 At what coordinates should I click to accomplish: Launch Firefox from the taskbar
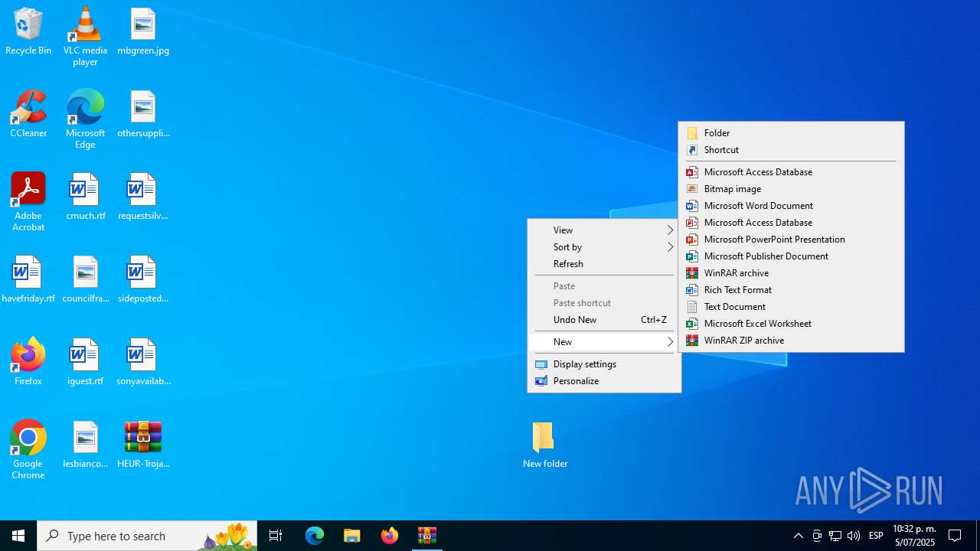(x=390, y=536)
